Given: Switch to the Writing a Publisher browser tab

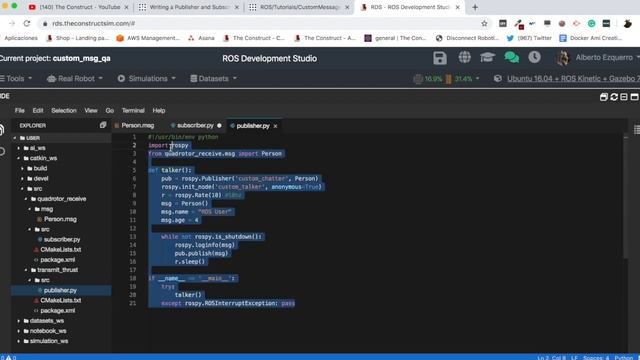Looking at the screenshot, I should (x=189, y=7).
